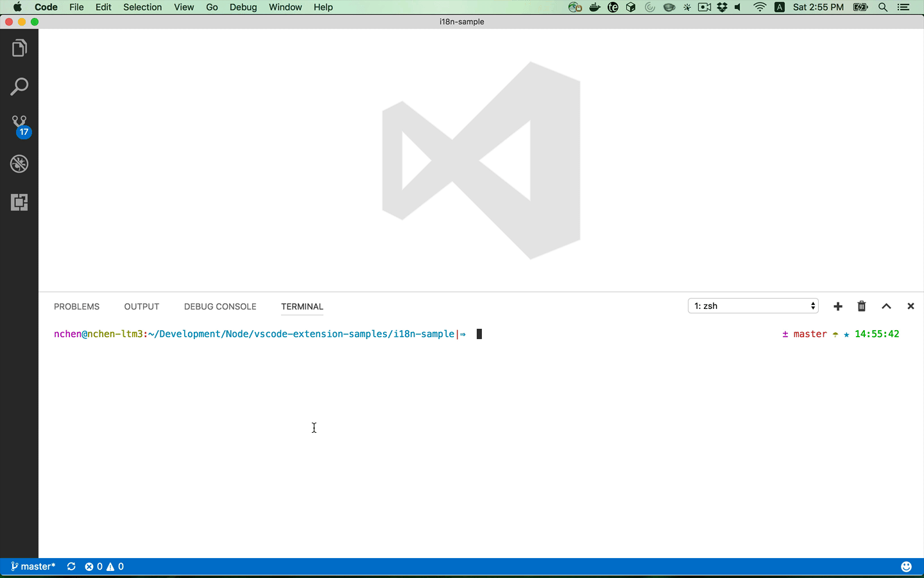Open the terminal selector dropdown '1: zsh'
The image size is (924, 578).
point(753,306)
